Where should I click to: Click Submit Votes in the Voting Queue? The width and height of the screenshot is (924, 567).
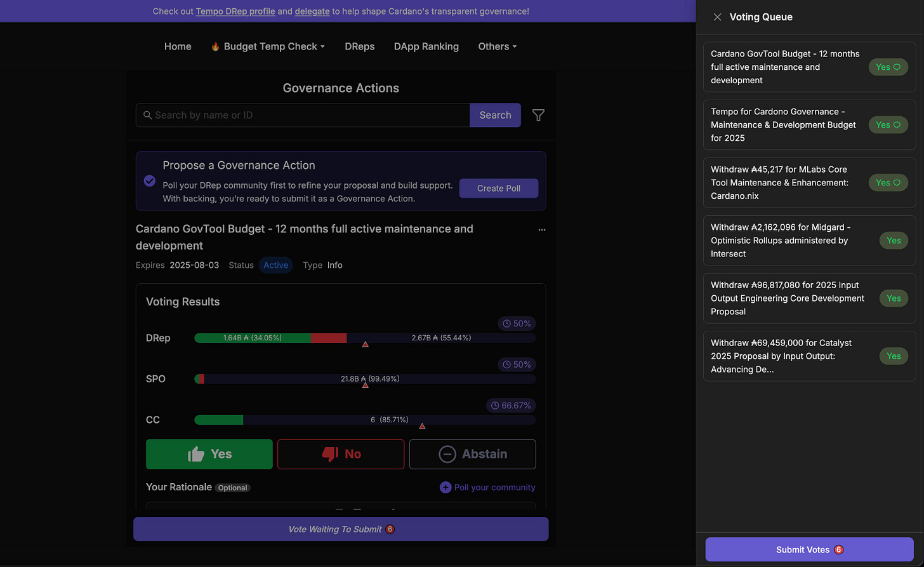click(809, 550)
